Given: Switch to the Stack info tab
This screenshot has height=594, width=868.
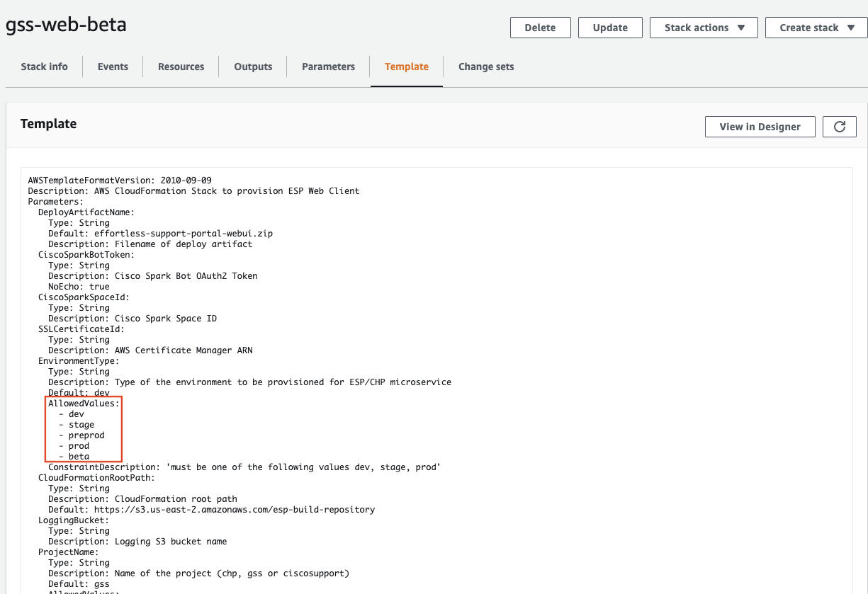Looking at the screenshot, I should click(x=44, y=67).
